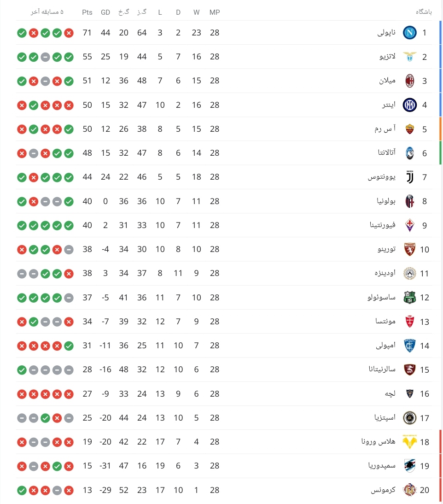
Task: Click the Sampdoria crest in row 19
Action: coord(409,466)
